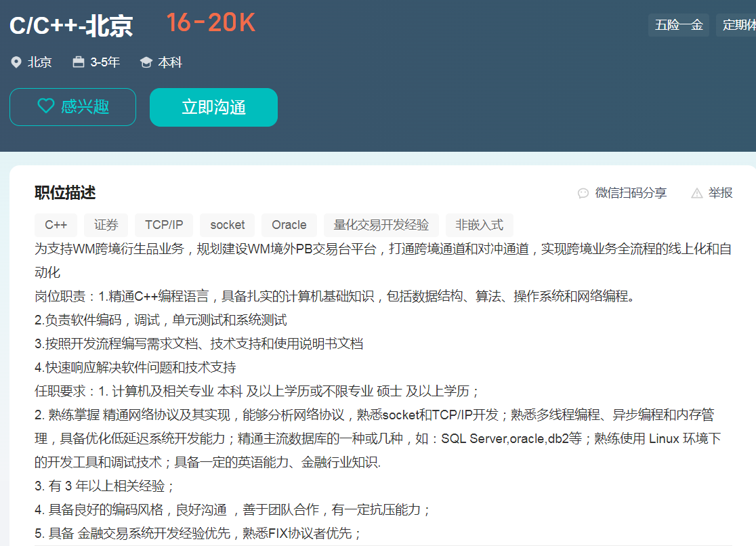Toggle the heart icon in 感兴趣
756x546 pixels.
[x=45, y=106]
